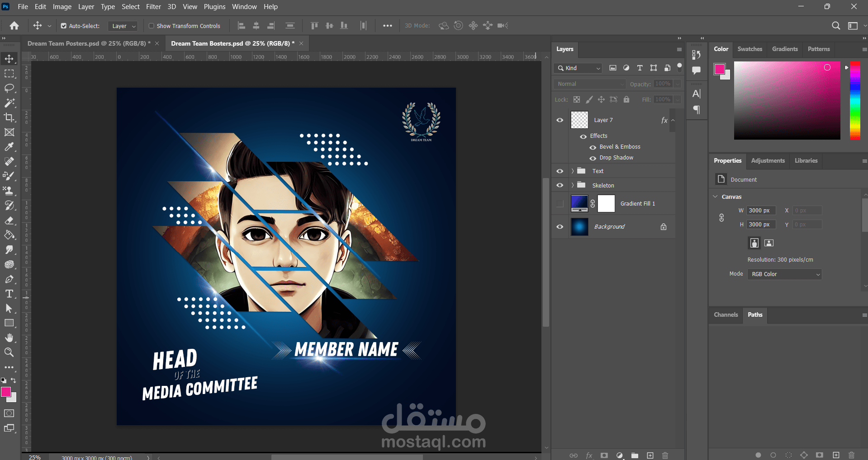Select the Paint Bucket tool
The width and height of the screenshot is (868, 460).
tap(9, 235)
